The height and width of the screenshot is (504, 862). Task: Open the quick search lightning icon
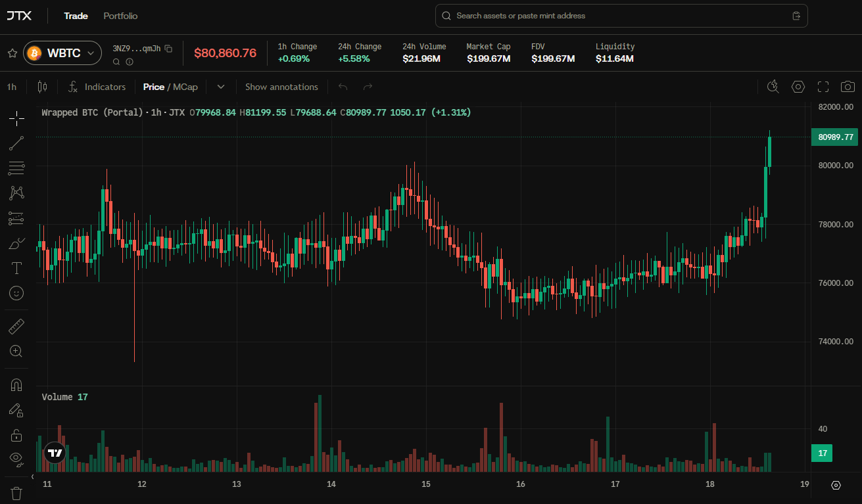pyautogui.click(x=773, y=87)
